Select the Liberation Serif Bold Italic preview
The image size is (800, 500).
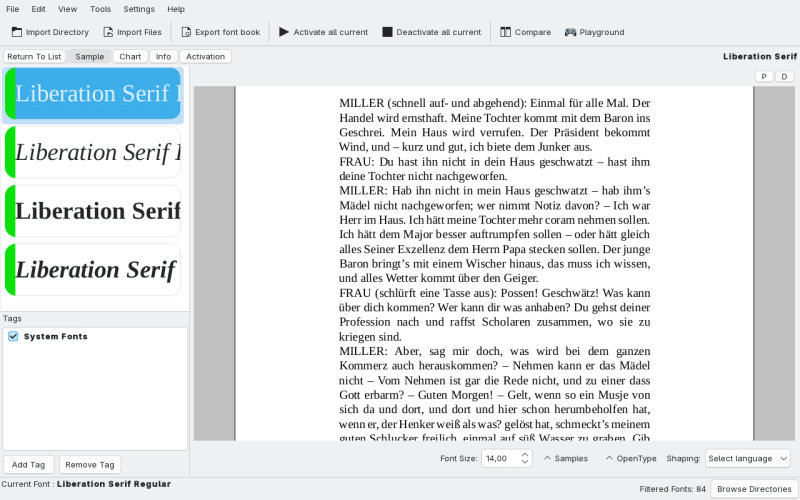pyautogui.click(x=93, y=270)
